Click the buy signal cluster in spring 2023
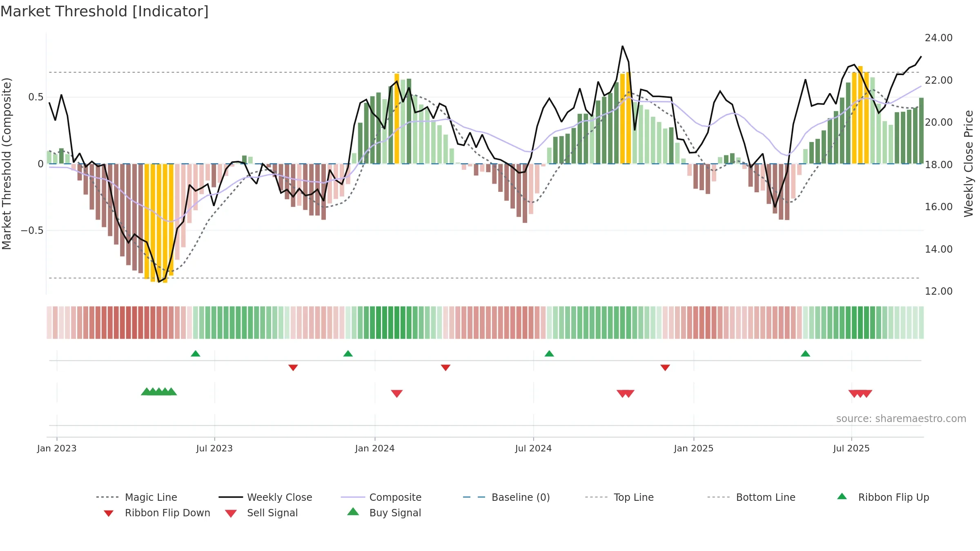Viewport: 980px width, 551px height. click(159, 391)
